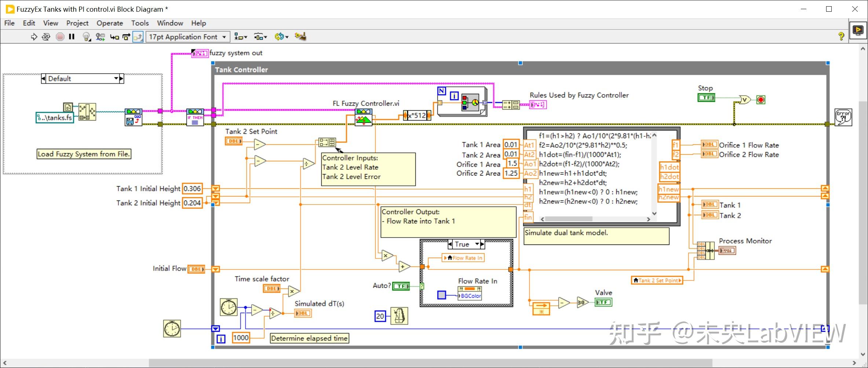868x368 pixels.
Task: Open the Reorder dropdown
Action: pos(281,37)
